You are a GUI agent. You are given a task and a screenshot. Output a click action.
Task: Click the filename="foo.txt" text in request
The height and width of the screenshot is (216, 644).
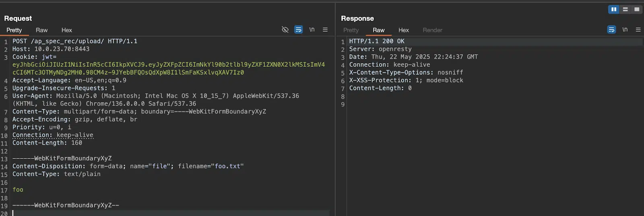click(x=211, y=166)
